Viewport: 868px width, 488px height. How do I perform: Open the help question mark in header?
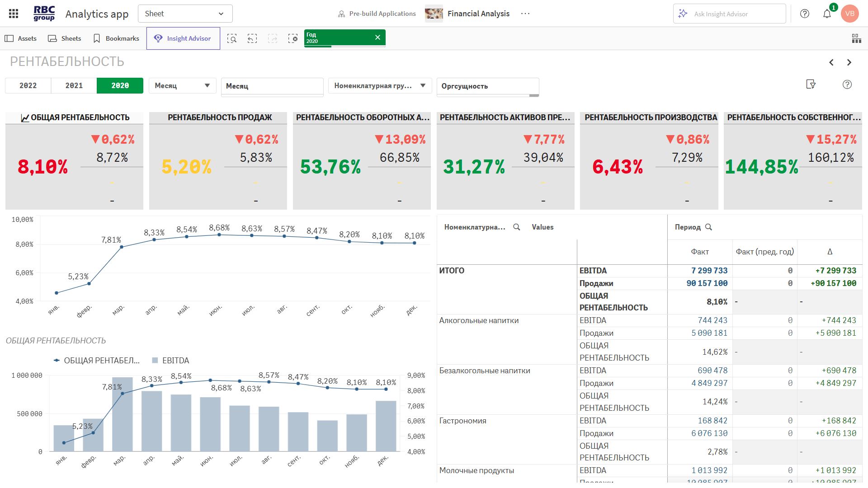point(805,14)
